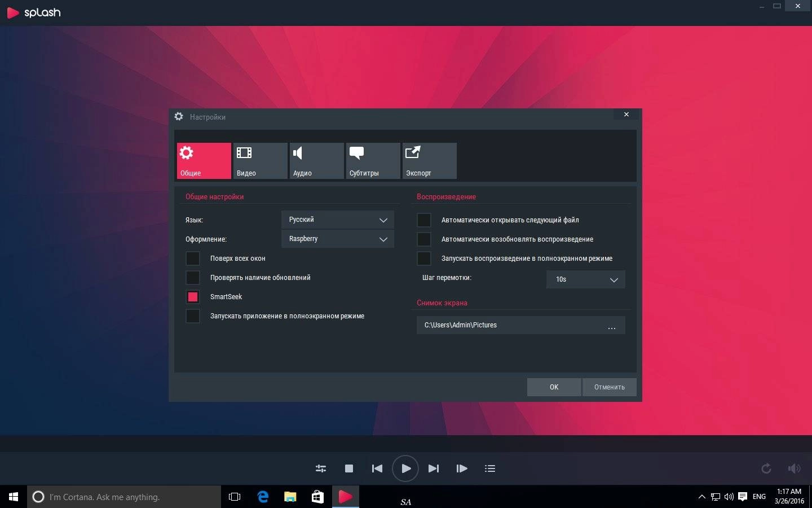812x508 pixels.
Task: Open the tray volume icon
Action: (729, 497)
